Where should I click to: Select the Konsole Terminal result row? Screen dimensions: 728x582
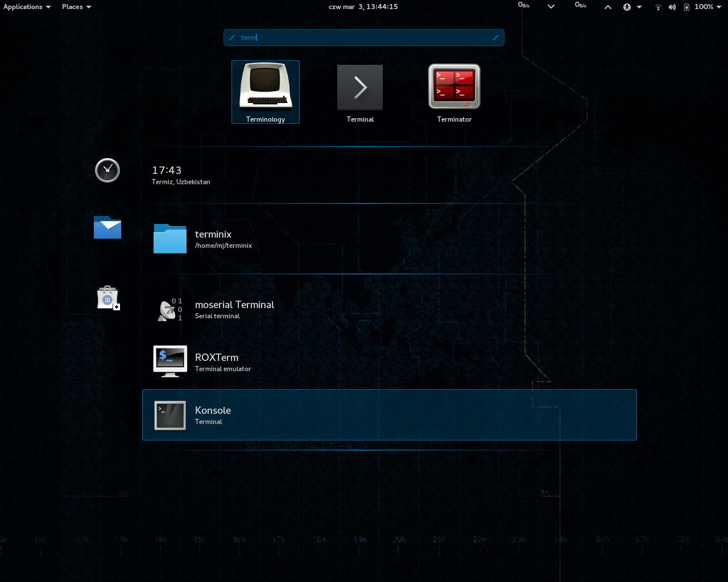point(390,415)
